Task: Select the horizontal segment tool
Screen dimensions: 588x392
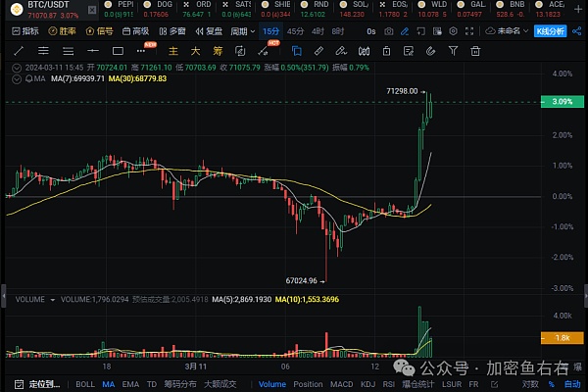Action: (93, 51)
